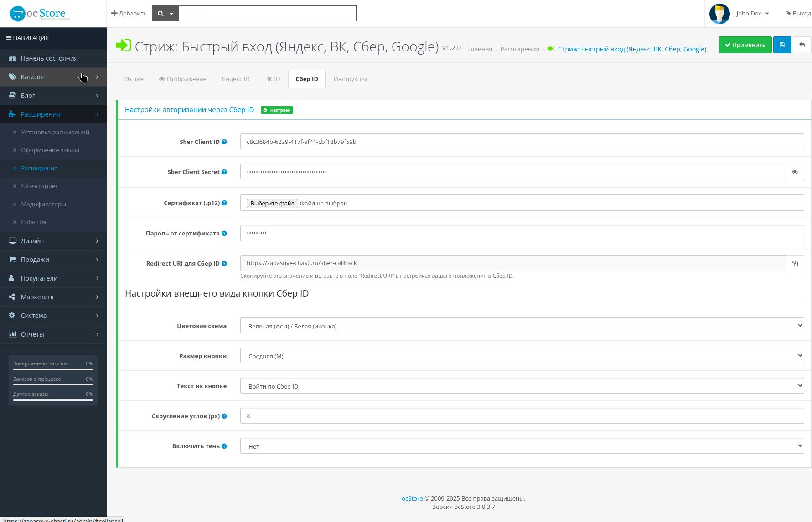Click the back arrow button
Screen dimensions: 812x522
pos(802,45)
